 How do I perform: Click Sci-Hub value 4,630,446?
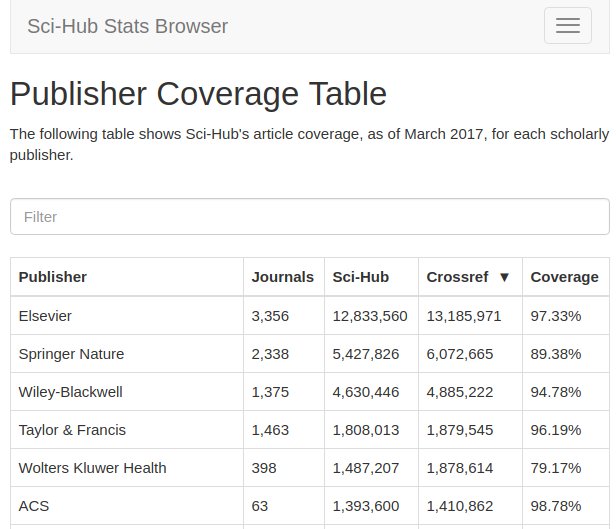tap(366, 392)
